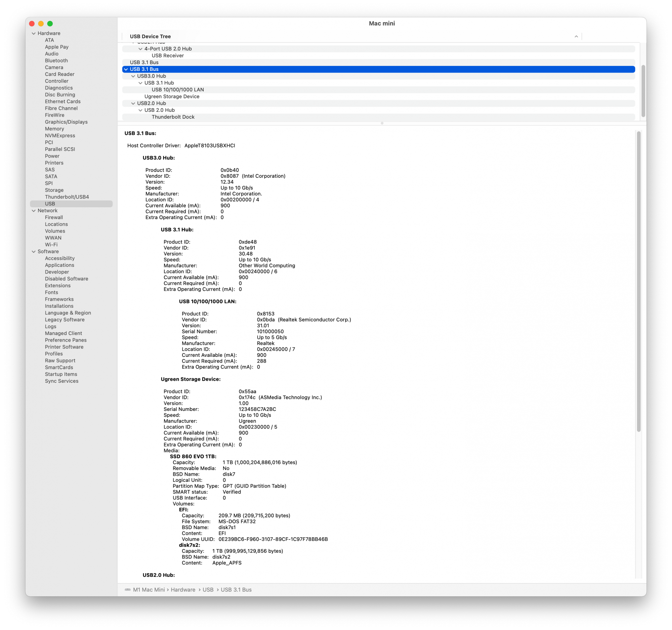This screenshot has width=672, height=630.
Task: Click the Mac mini icon in path bar
Action: pyautogui.click(x=127, y=589)
